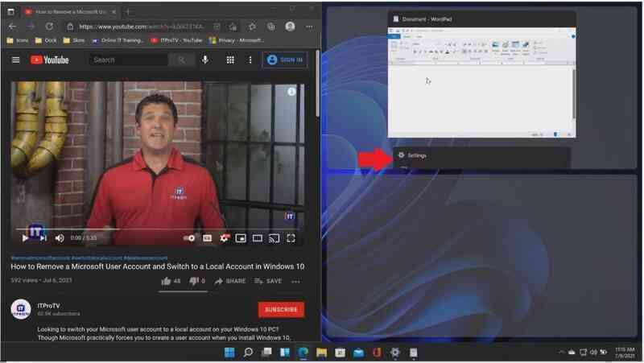Image resolution: width=644 pixels, height=363 pixels.
Task: Click SAVE to playlist
Action: (x=268, y=281)
